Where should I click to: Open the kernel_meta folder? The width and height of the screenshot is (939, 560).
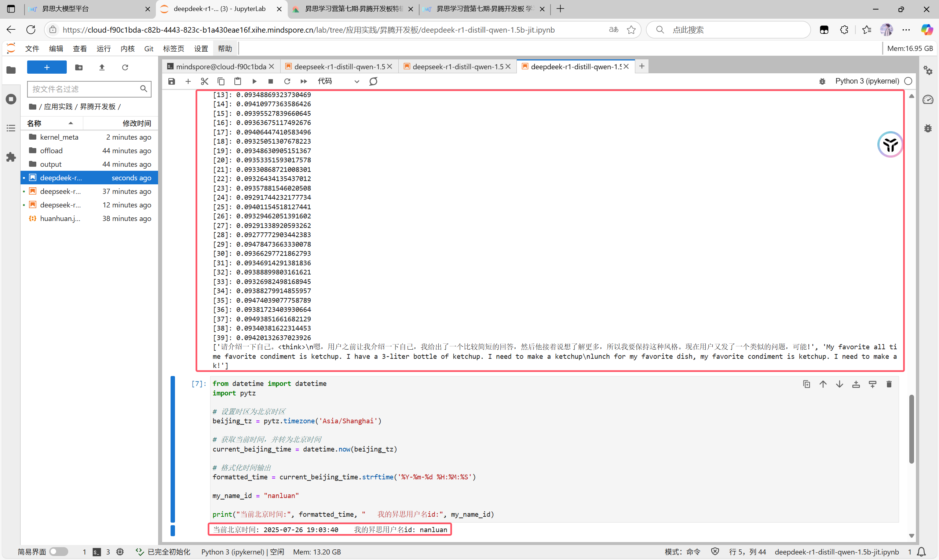59,137
